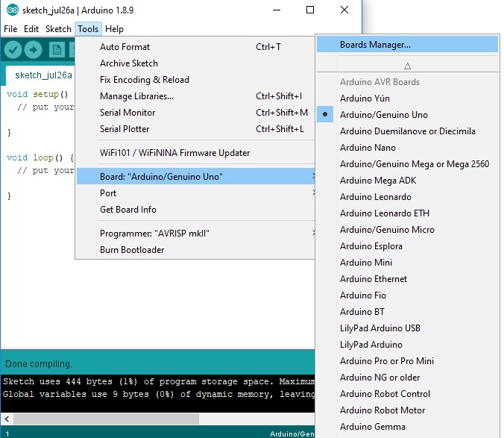This screenshot has width=504, height=438.
Task: Click Get Board Info
Action: click(195, 210)
